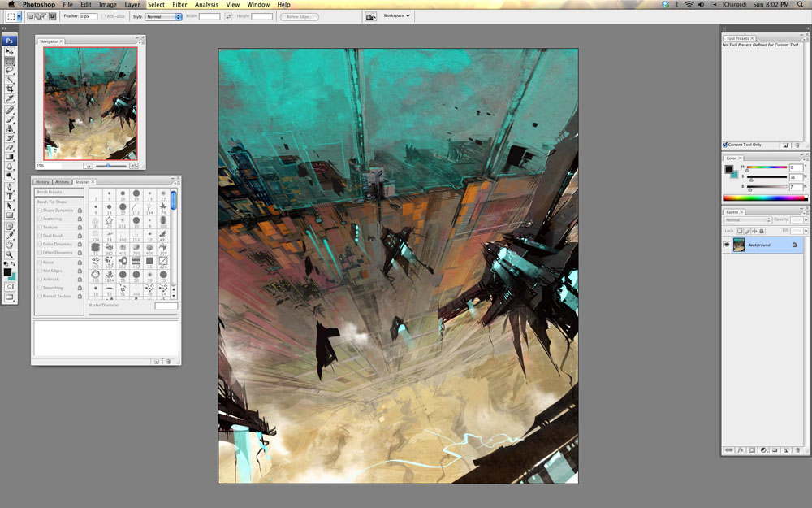Select the History Brush tool
The width and height of the screenshot is (812, 508).
pos(9,138)
